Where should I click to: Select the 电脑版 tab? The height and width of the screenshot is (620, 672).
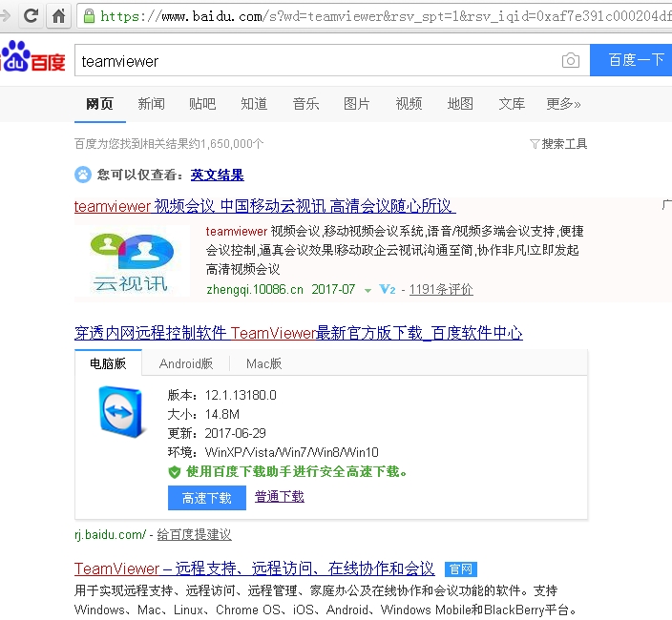108,363
